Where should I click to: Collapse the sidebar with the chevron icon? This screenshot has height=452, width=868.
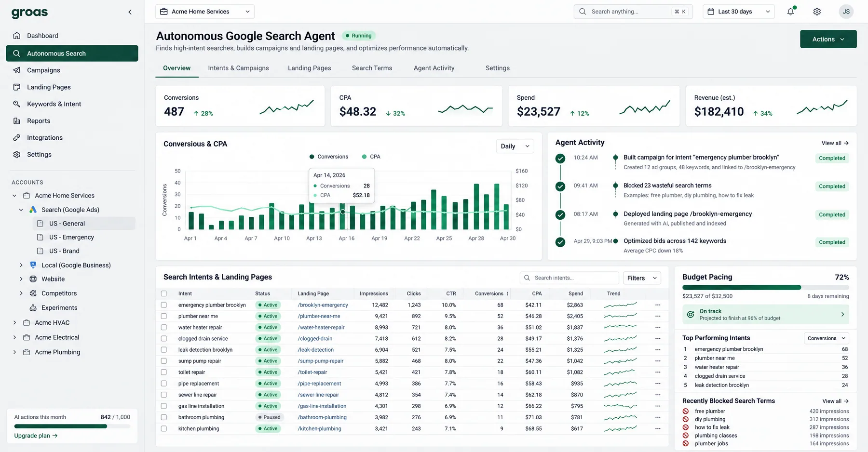coord(130,12)
